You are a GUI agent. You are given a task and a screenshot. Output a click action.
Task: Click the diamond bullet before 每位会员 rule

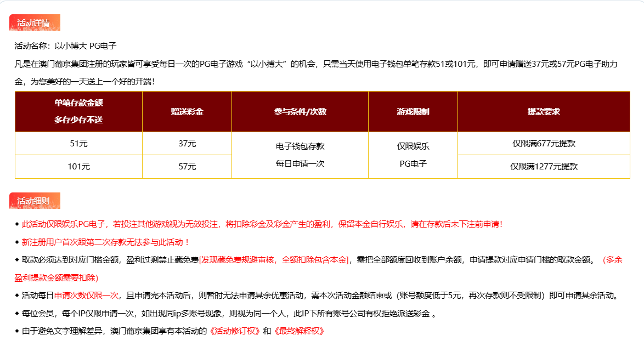click(17, 314)
